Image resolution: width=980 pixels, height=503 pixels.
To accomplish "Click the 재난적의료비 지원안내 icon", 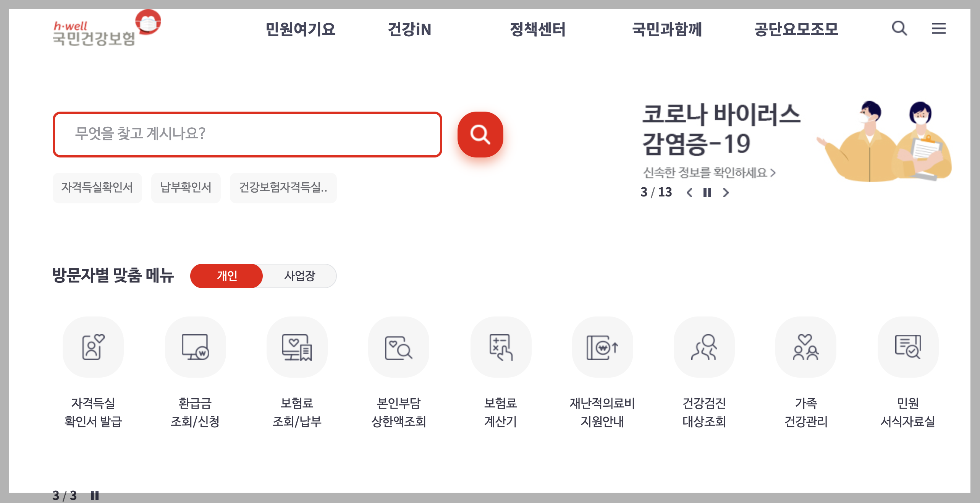I will (x=602, y=347).
